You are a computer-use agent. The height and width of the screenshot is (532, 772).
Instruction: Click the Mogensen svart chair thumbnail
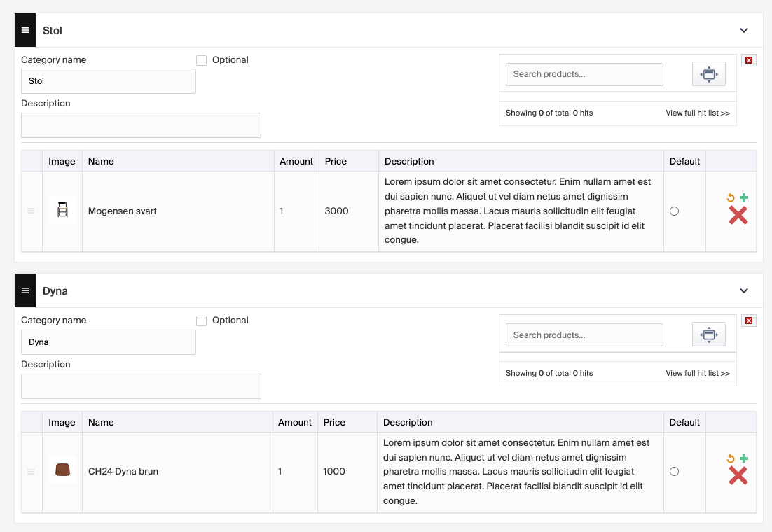(62, 210)
